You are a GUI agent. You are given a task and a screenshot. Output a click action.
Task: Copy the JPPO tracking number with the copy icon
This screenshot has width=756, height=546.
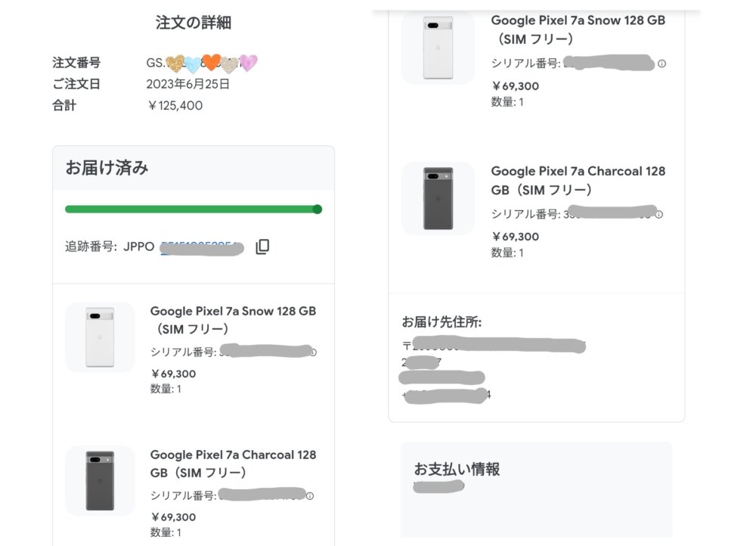(x=262, y=247)
